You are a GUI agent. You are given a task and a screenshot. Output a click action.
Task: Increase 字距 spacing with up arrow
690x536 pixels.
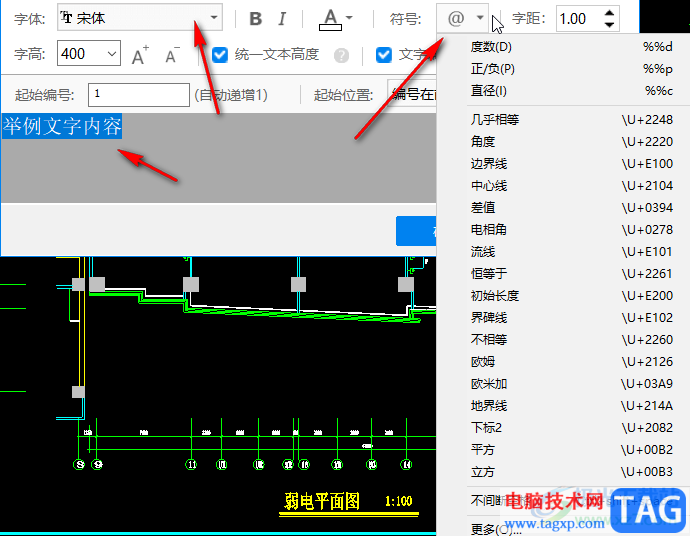point(609,13)
